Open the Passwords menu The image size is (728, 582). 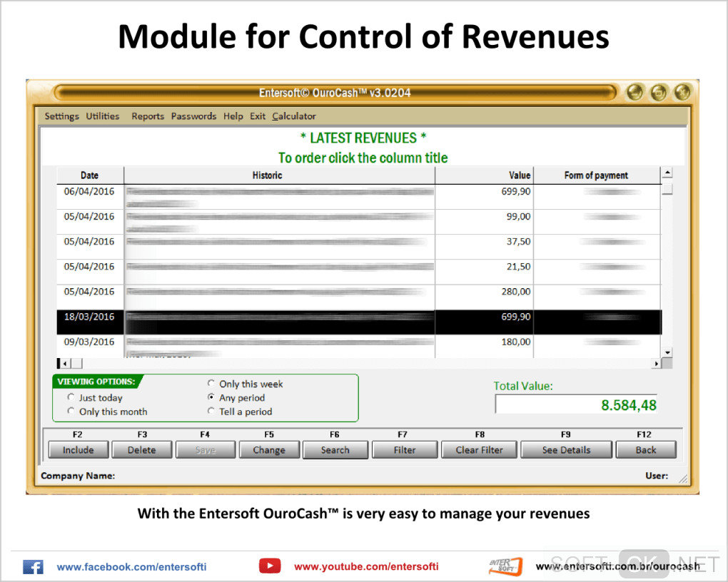pyautogui.click(x=193, y=116)
